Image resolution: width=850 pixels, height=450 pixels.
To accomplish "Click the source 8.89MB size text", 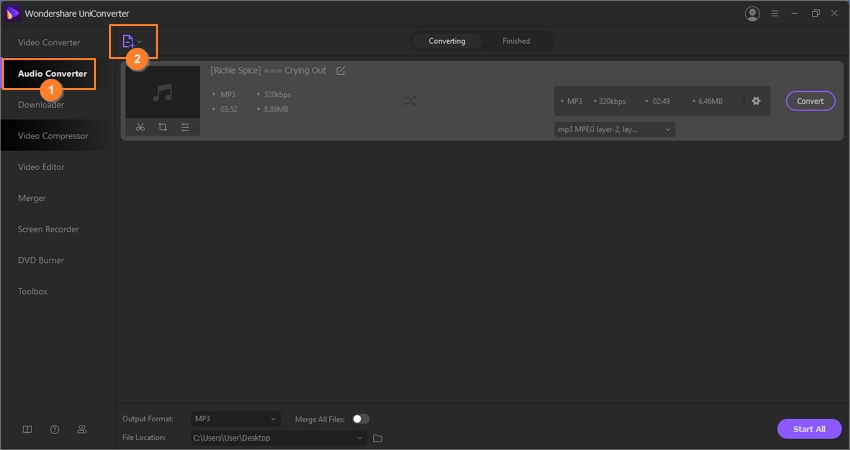I will pyautogui.click(x=276, y=110).
